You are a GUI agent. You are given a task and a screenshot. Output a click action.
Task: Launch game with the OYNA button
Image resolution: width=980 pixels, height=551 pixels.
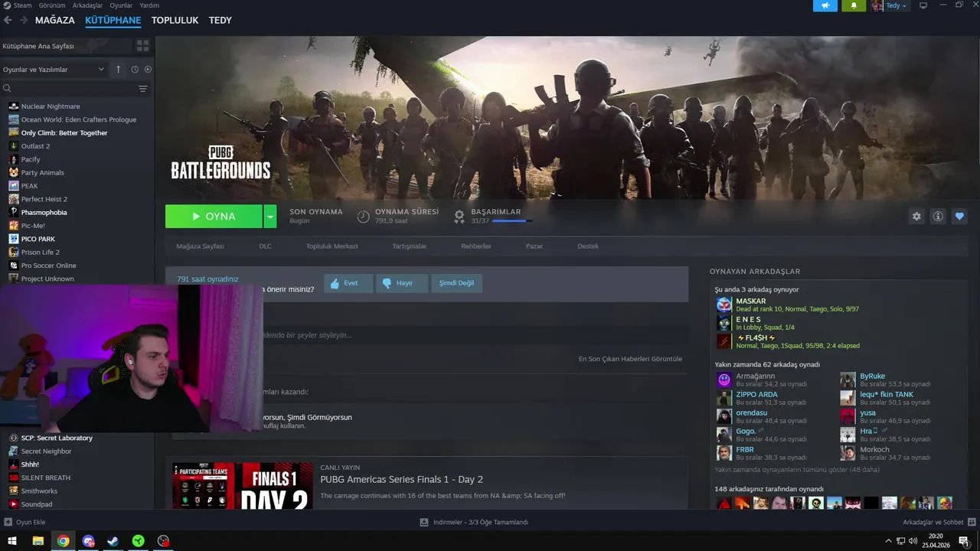pyautogui.click(x=214, y=217)
